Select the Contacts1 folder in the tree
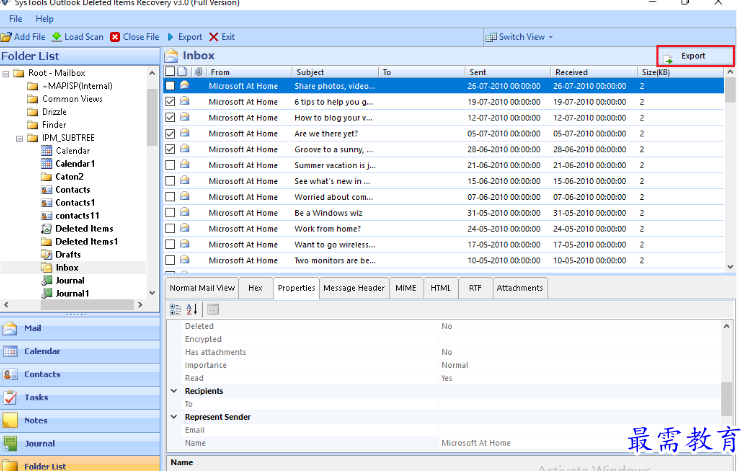This screenshot has width=749, height=471. coord(75,203)
